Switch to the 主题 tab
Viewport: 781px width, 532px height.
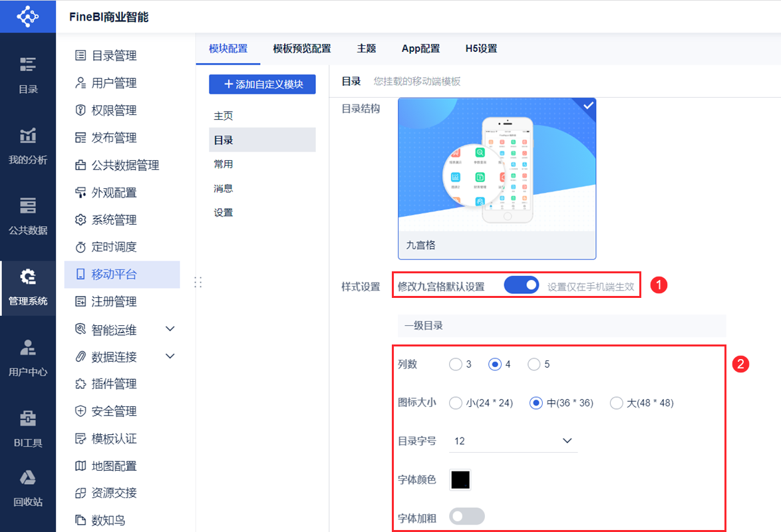(x=367, y=48)
